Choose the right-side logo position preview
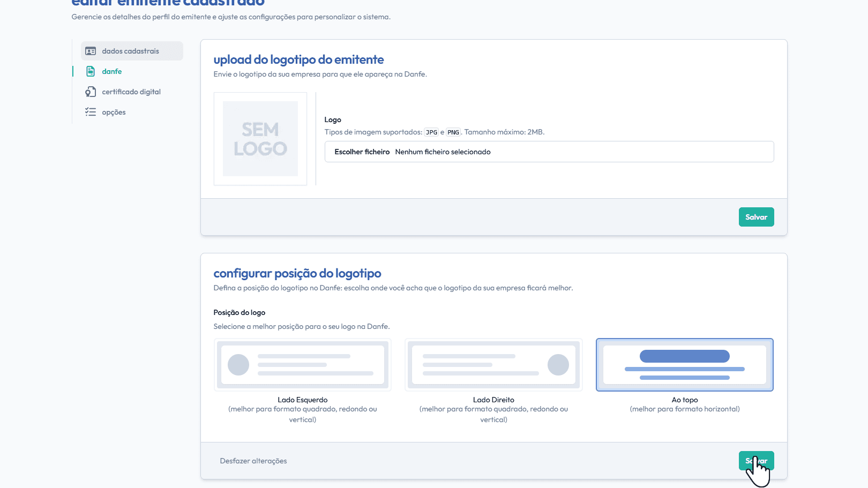This screenshot has height=488, width=868. (x=493, y=365)
